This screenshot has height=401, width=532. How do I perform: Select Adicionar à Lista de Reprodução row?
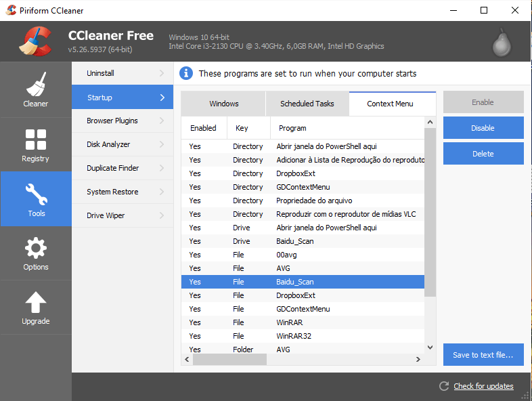(303, 160)
